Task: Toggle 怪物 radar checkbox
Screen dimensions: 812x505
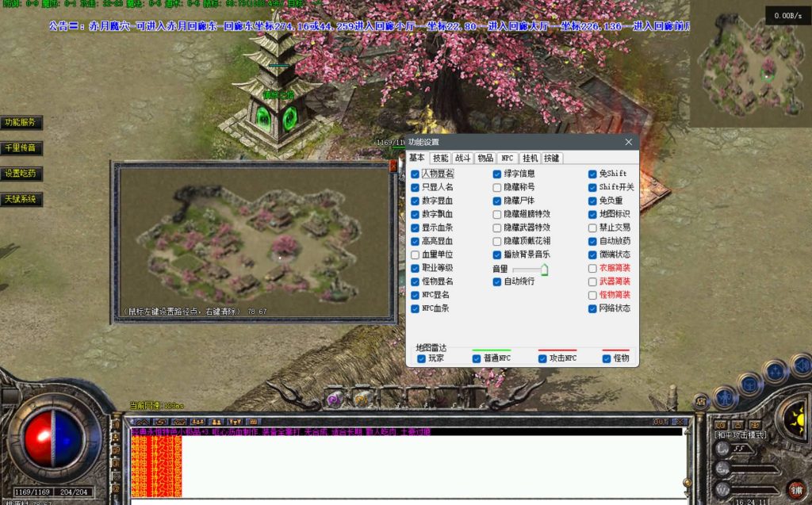Action: [x=607, y=358]
